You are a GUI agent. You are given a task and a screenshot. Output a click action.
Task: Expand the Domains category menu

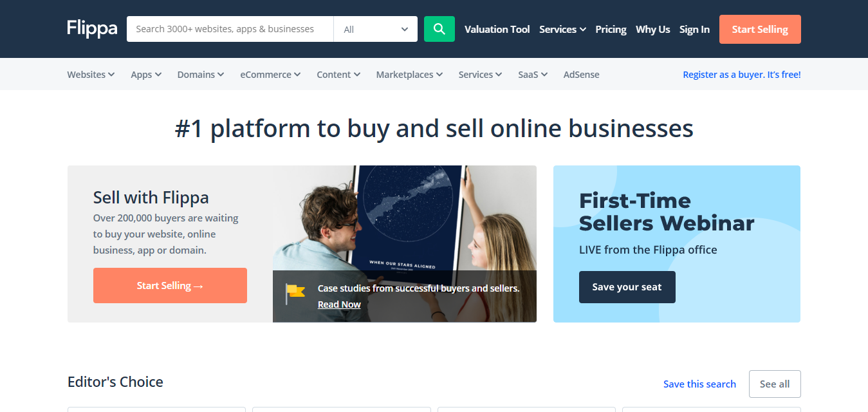point(201,75)
